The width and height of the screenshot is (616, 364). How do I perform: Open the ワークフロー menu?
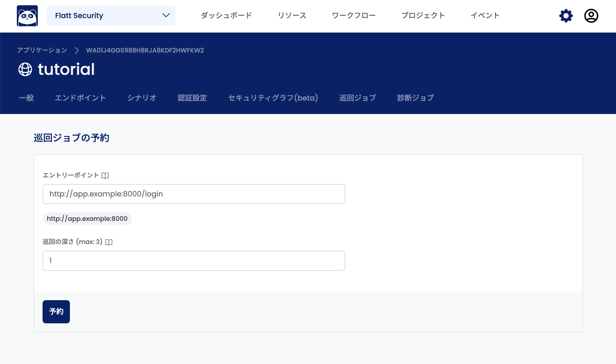pos(354,15)
